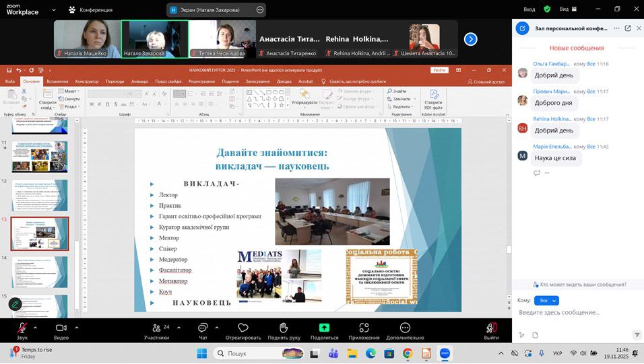This screenshot has width=644, height=364.
Task: Open the Дополнительно more options icon
Action: (x=405, y=328)
